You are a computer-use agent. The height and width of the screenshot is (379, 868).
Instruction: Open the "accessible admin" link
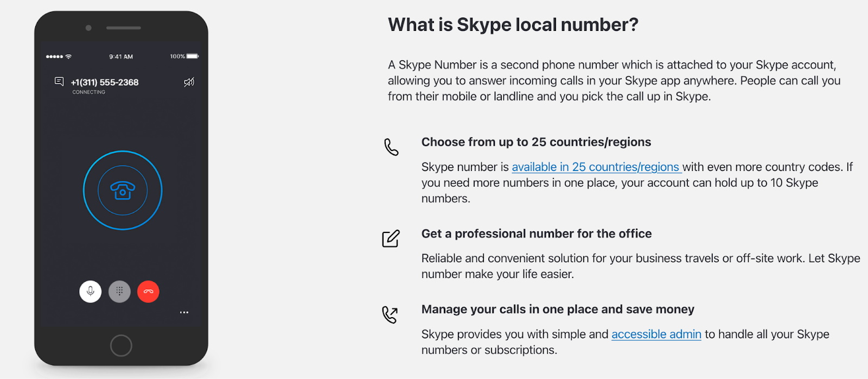[x=656, y=334]
